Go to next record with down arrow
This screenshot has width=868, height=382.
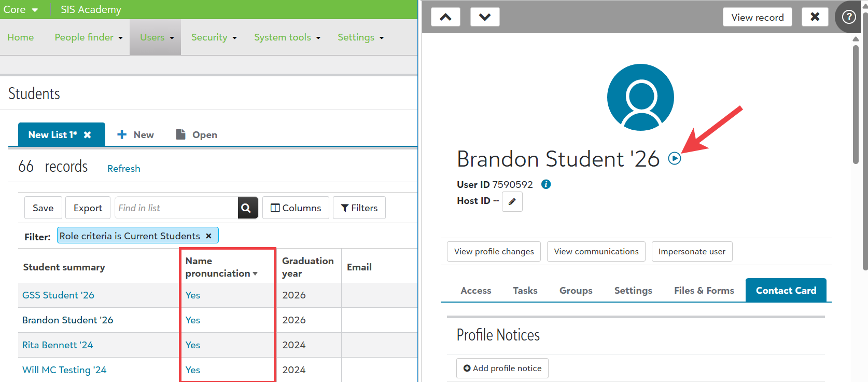pos(485,17)
